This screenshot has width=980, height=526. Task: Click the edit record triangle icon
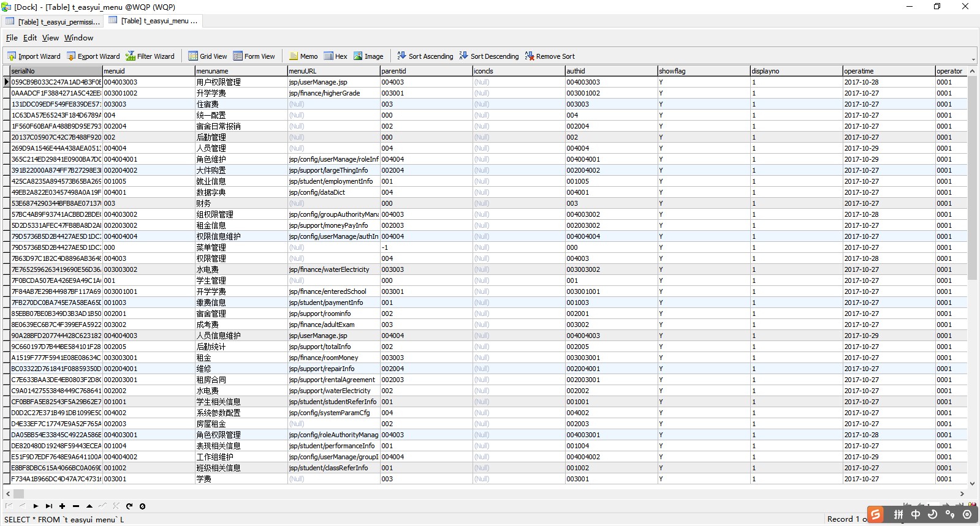click(x=89, y=506)
